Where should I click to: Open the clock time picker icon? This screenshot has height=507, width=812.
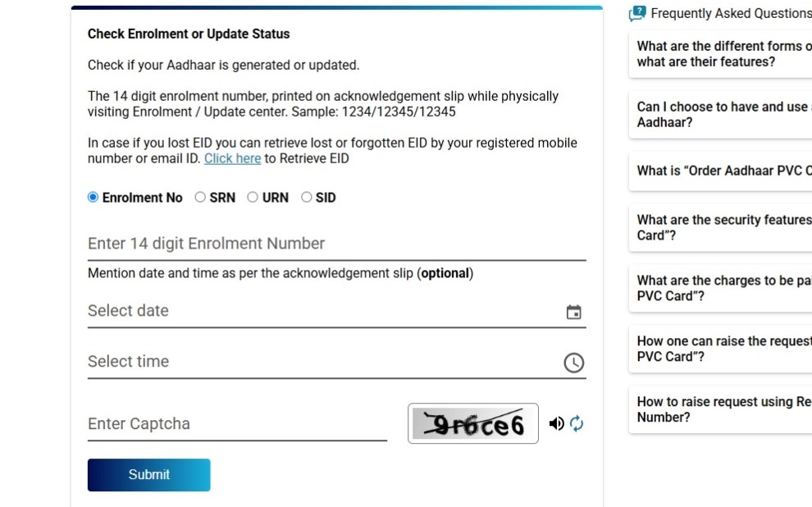[x=573, y=363]
